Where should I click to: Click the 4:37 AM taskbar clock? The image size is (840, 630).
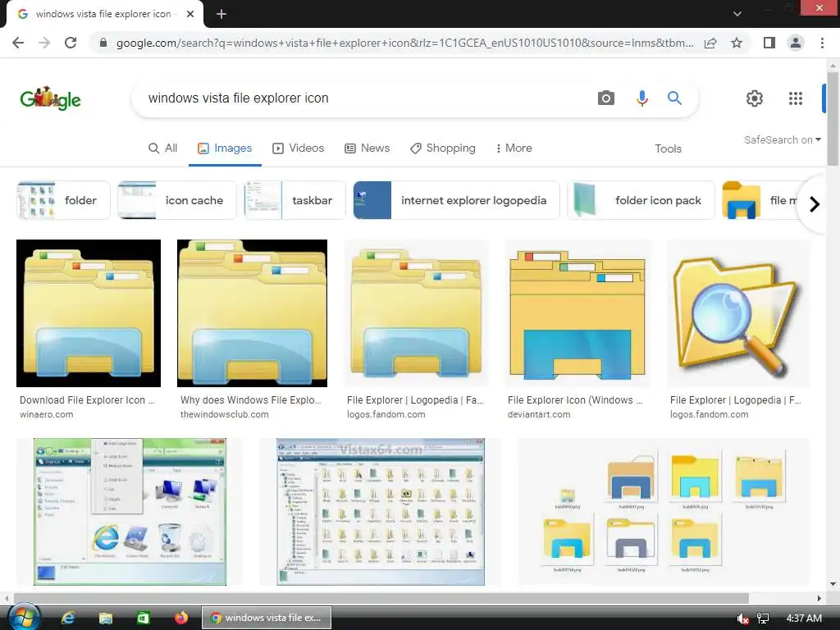click(804, 619)
